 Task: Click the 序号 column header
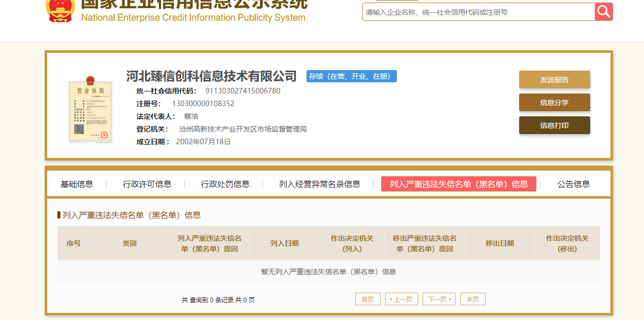74,243
